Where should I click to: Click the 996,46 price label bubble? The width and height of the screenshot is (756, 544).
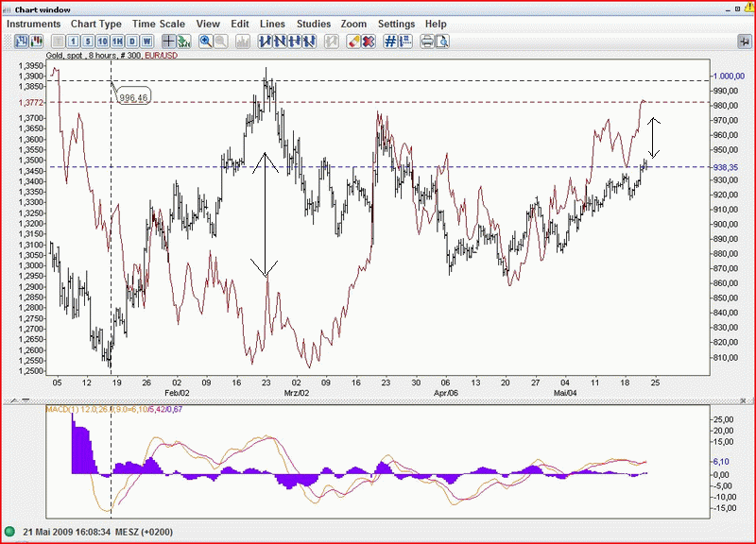click(133, 98)
